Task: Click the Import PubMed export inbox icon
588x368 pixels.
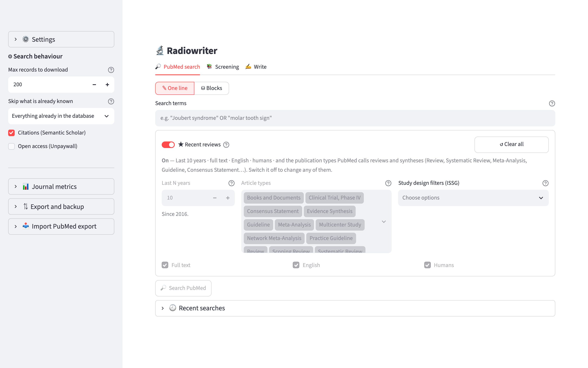Action: pos(26,226)
